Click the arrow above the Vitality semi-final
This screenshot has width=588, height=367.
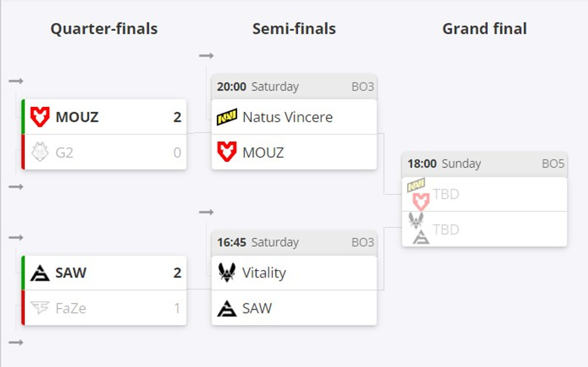(206, 212)
